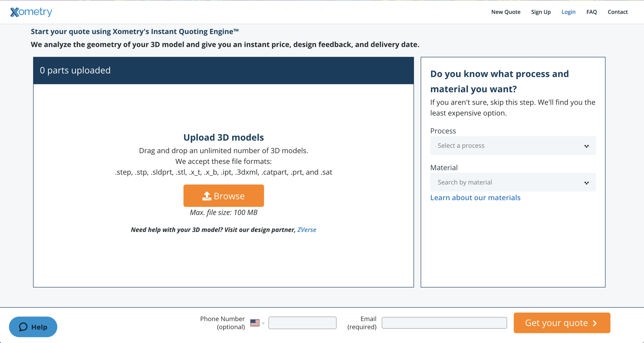Screen dimensions: 644x343
Task: Open the Contact page
Action: 617,12
